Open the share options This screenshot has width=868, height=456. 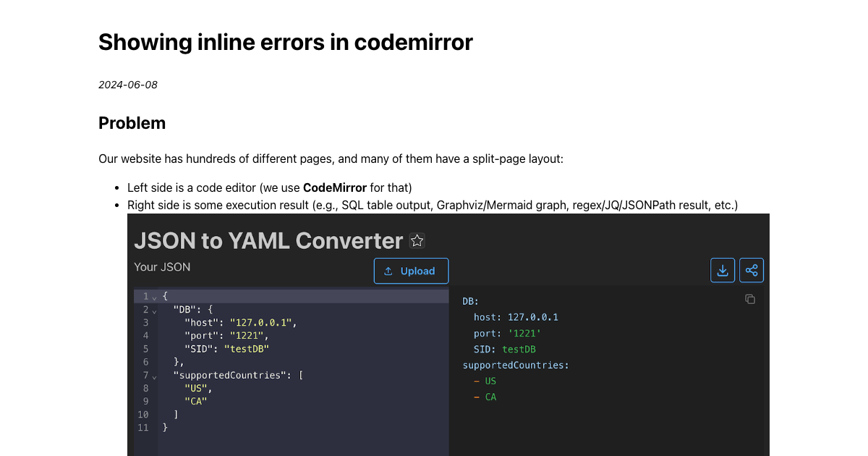751,269
